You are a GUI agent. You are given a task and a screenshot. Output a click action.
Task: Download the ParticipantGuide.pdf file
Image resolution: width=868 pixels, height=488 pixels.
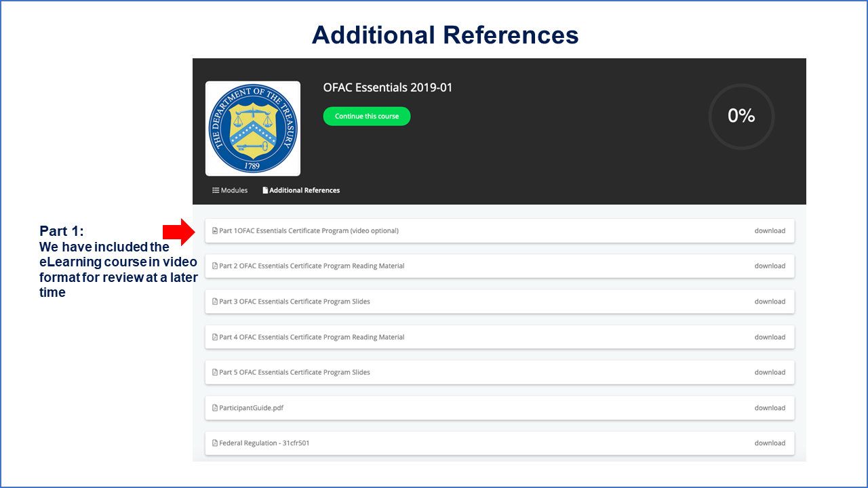[770, 408]
